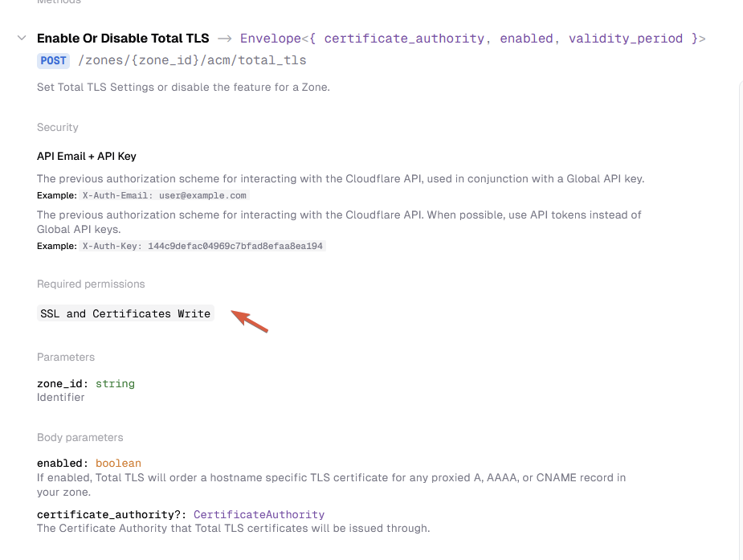Click the POST method badge

click(x=52, y=60)
